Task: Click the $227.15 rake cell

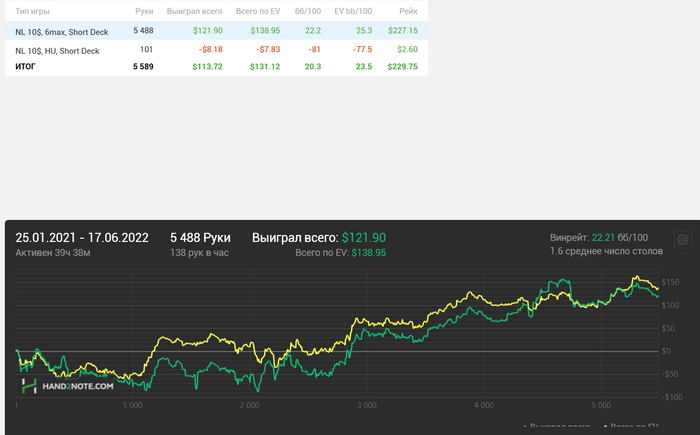Action: click(x=403, y=31)
